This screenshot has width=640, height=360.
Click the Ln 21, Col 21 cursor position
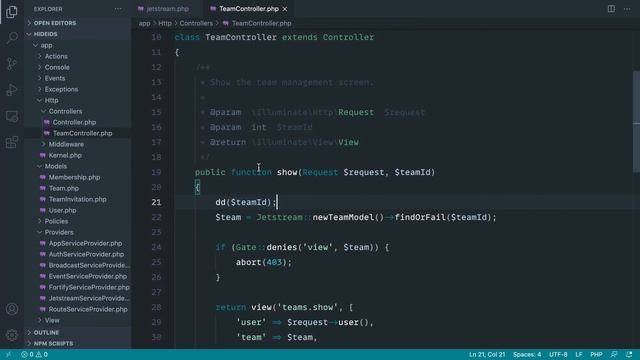(x=487, y=354)
